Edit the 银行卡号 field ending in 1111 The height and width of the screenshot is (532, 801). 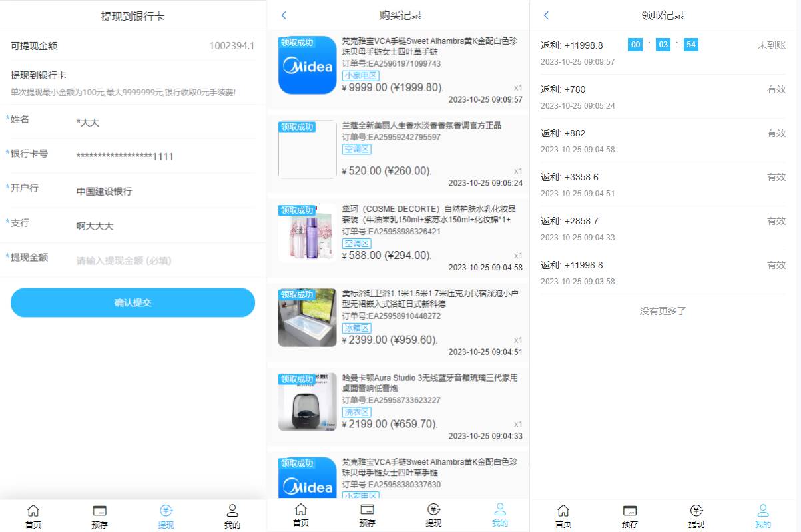click(x=163, y=156)
